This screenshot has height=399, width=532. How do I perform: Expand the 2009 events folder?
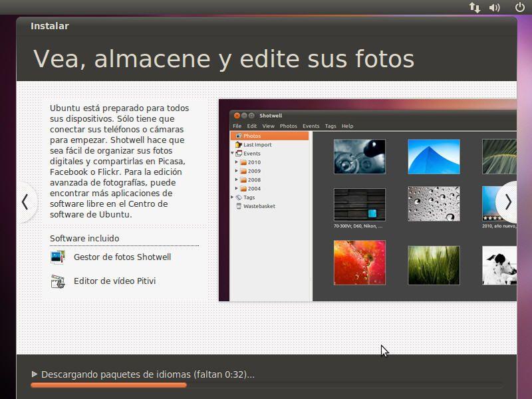click(x=237, y=171)
